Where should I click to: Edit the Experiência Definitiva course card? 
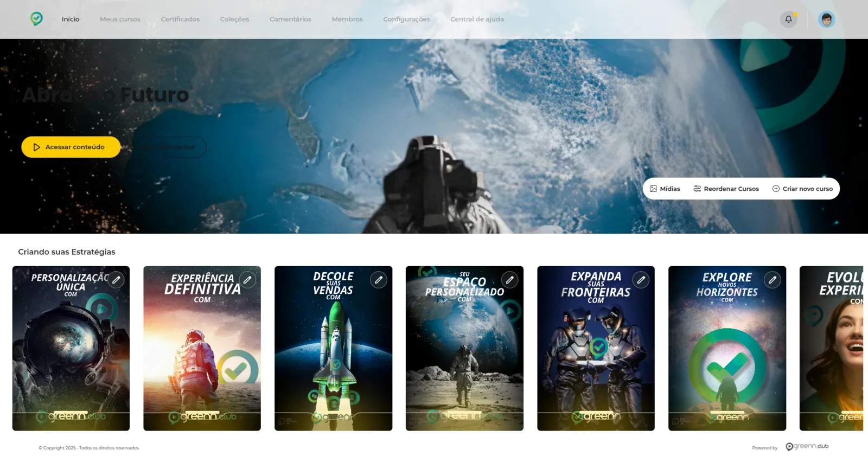pyautogui.click(x=247, y=280)
